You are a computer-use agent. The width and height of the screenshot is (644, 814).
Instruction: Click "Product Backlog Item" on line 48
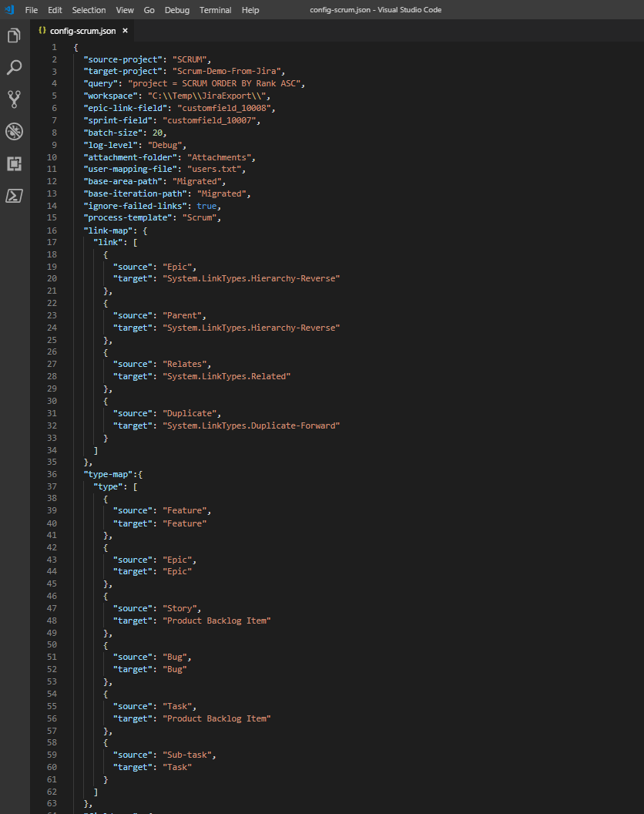coord(217,621)
